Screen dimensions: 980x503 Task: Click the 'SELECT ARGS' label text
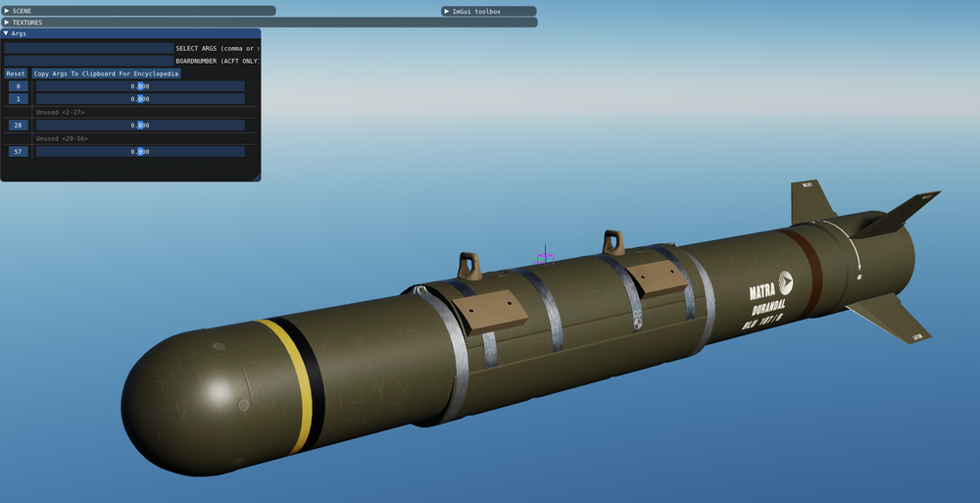pyautogui.click(x=196, y=48)
